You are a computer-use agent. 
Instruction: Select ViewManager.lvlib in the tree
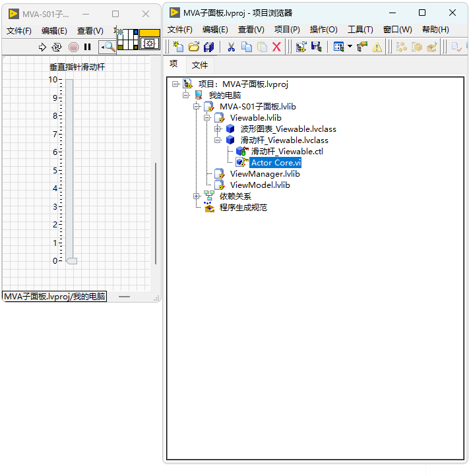pos(265,174)
